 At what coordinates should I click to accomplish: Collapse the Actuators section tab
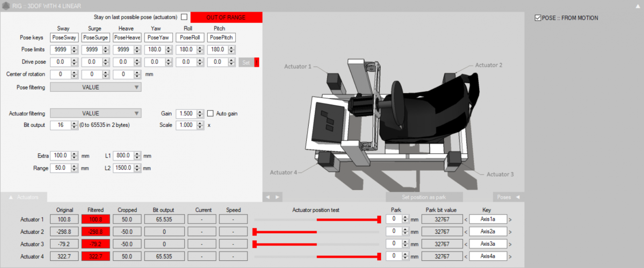click(x=24, y=197)
